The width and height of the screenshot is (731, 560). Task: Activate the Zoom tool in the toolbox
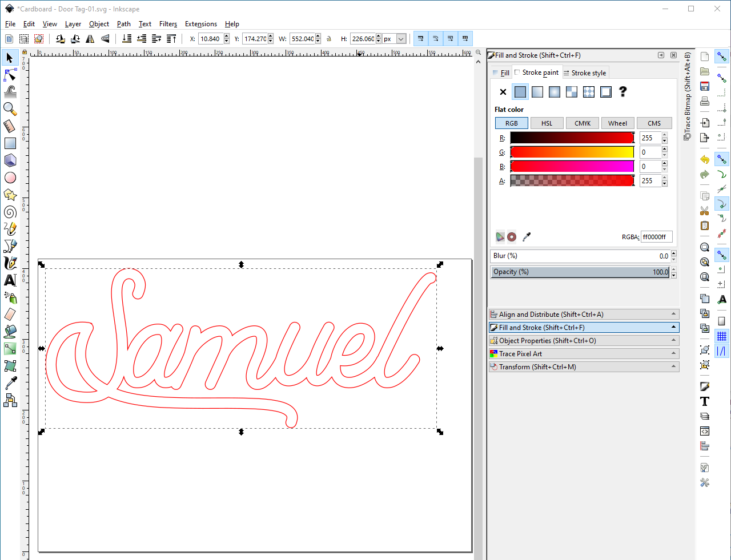coord(10,109)
